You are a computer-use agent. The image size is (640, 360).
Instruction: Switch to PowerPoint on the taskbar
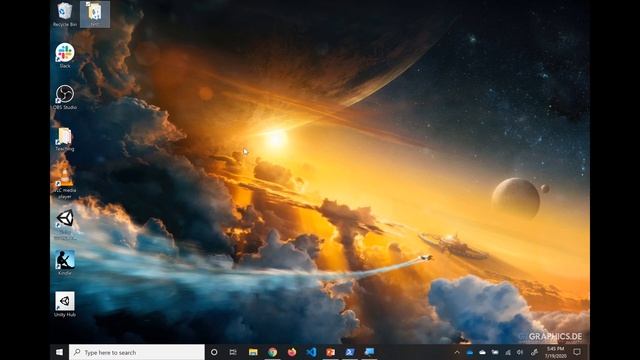click(331, 352)
